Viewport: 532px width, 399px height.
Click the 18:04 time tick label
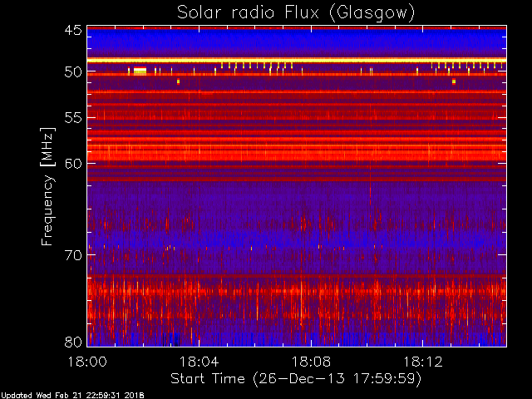(199, 362)
